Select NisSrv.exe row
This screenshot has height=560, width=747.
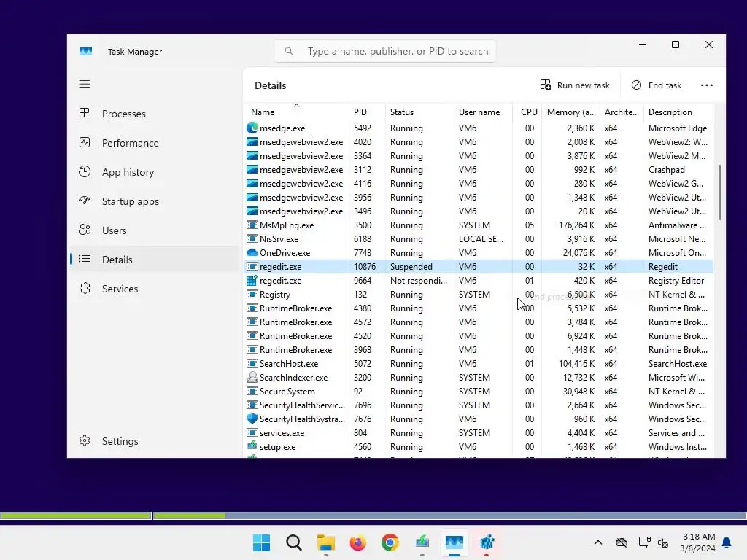[479, 239]
